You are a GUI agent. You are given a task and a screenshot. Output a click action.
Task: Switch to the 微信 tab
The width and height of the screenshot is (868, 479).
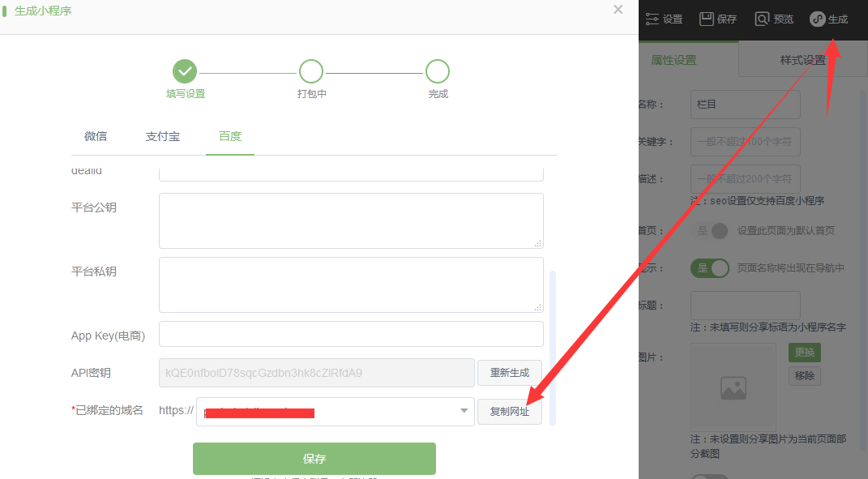(x=96, y=136)
